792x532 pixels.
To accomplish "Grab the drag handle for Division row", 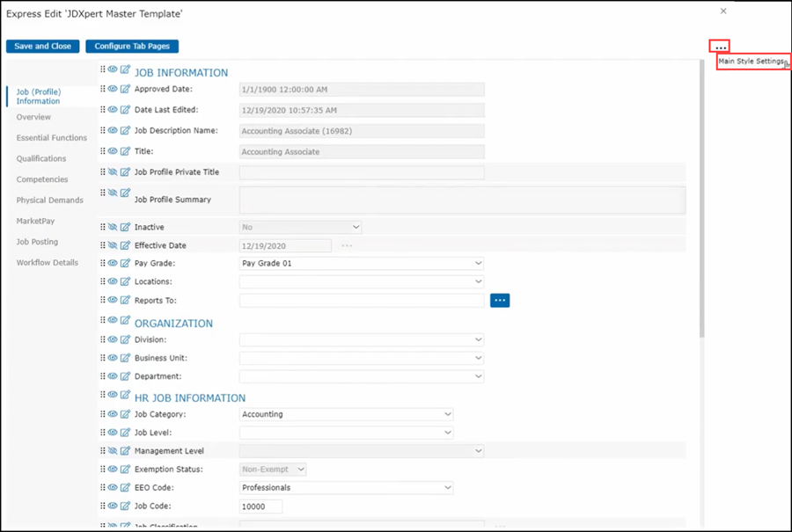I will (103, 339).
